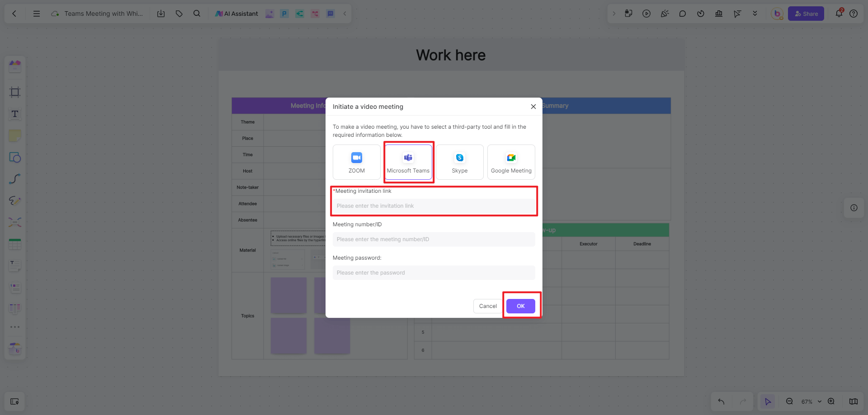Undo the last action

click(722, 401)
